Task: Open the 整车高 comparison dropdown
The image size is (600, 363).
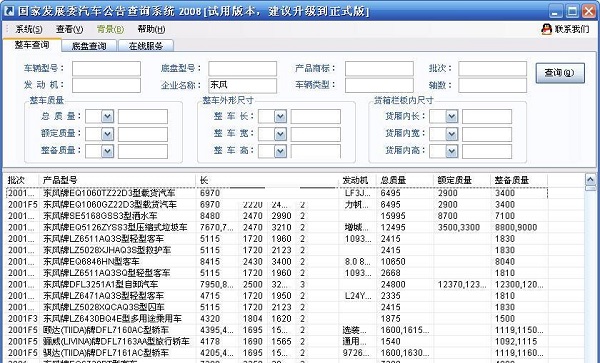Action: [x=280, y=151]
